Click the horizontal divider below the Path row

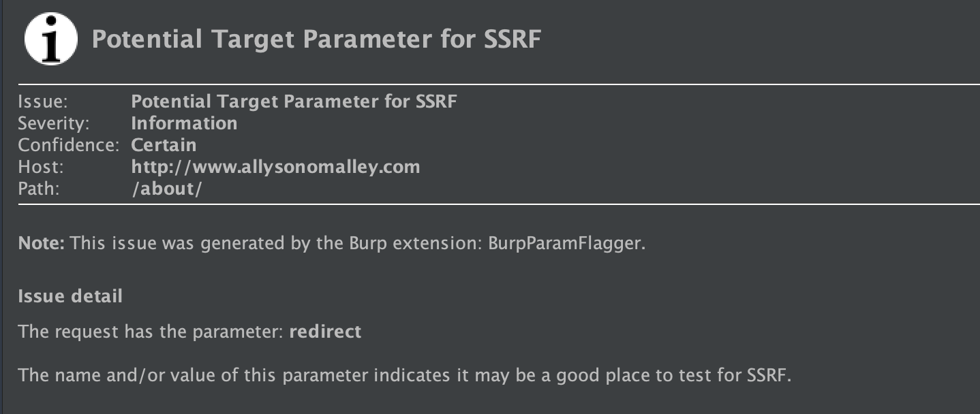click(499, 204)
